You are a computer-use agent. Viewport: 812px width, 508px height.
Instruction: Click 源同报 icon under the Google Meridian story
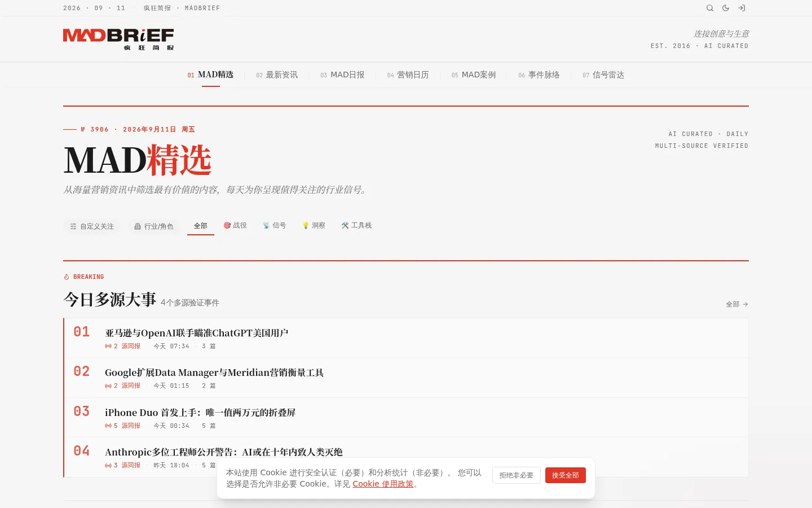pos(108,386)
